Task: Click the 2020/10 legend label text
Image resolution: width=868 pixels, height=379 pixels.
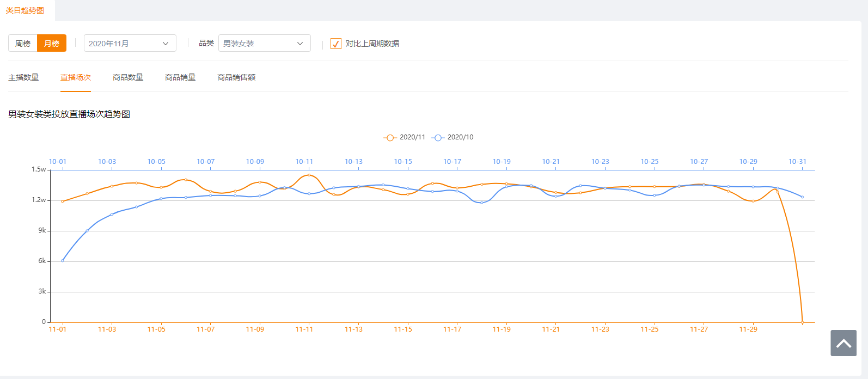Action: tap(460, 137)
